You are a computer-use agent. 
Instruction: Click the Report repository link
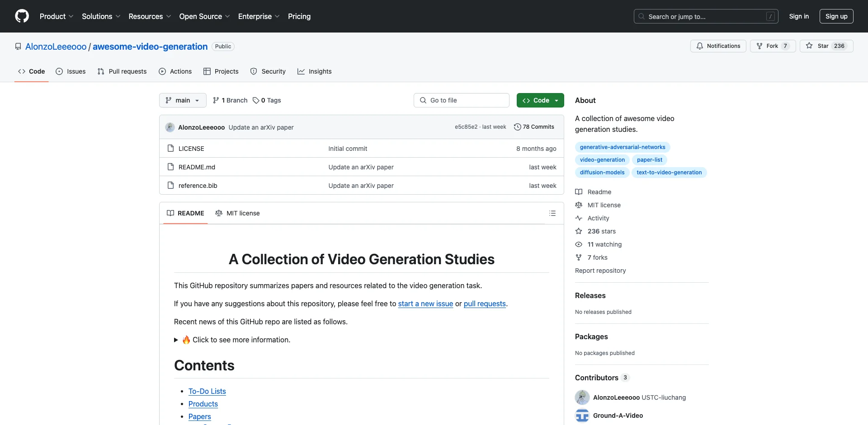tap(600, 271)
